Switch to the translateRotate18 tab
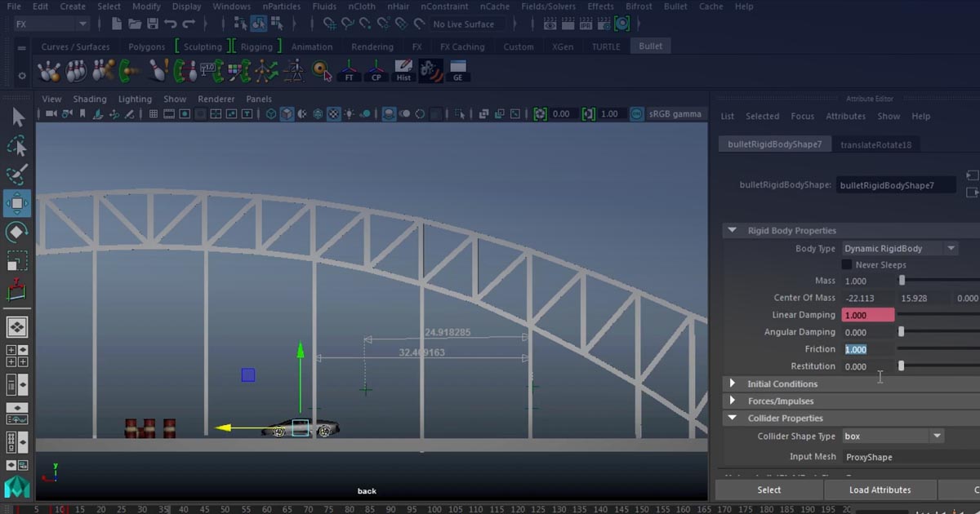This screenshot has height=514, width=980. (876, 144)
